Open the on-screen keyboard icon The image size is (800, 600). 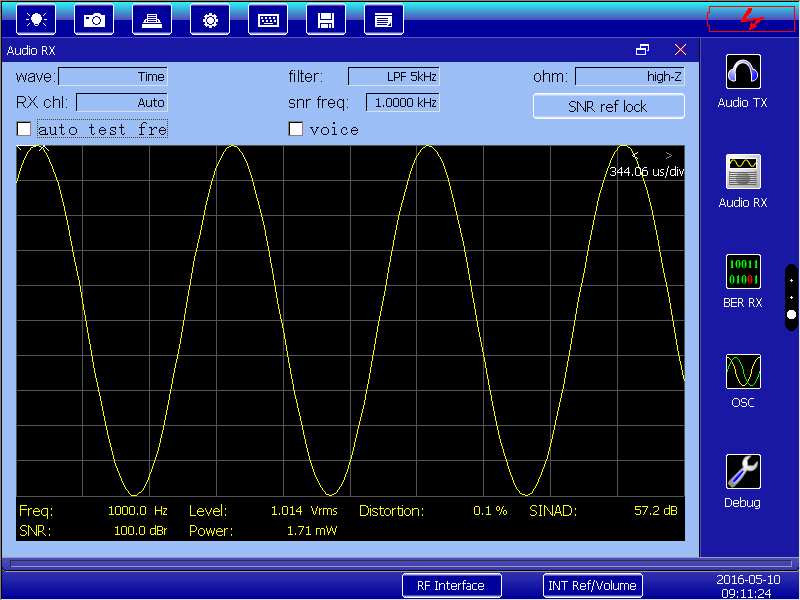coord(268,19)
